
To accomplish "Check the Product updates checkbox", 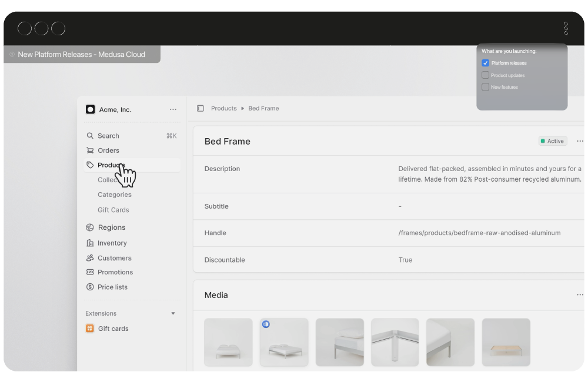I will point(485,75).
